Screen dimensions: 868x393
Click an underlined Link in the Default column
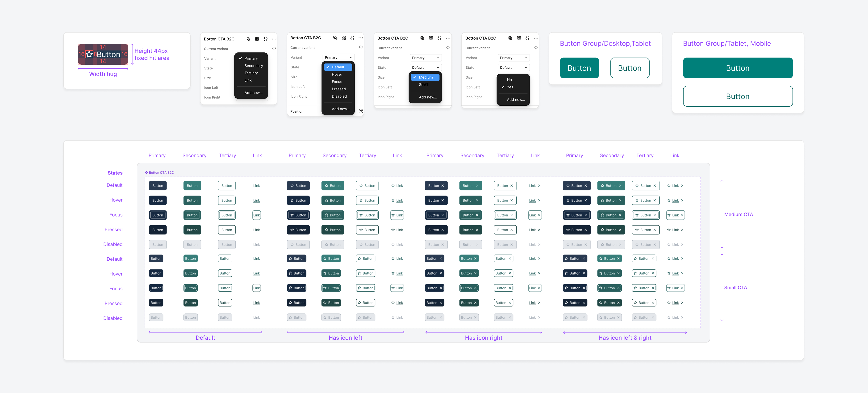(256, 200)
